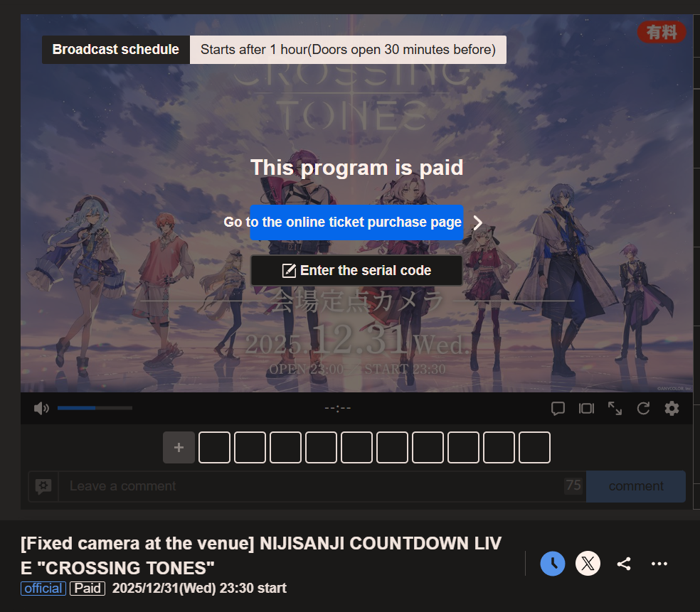Adjust the volume slider bar
The height and width of the screenshot is (612, 700).
95,408
